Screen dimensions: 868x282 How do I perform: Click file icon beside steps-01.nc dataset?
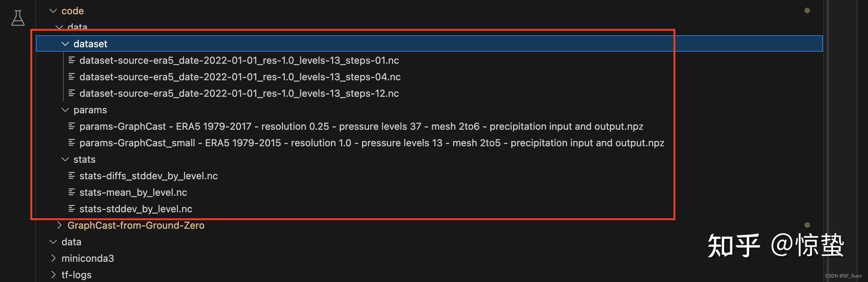click(72, 60)
